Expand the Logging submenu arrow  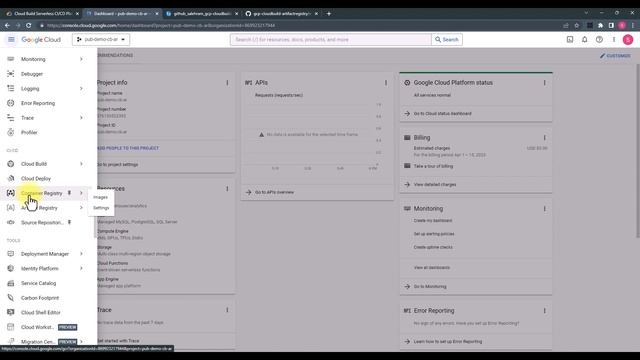click(x=81, y=89)
